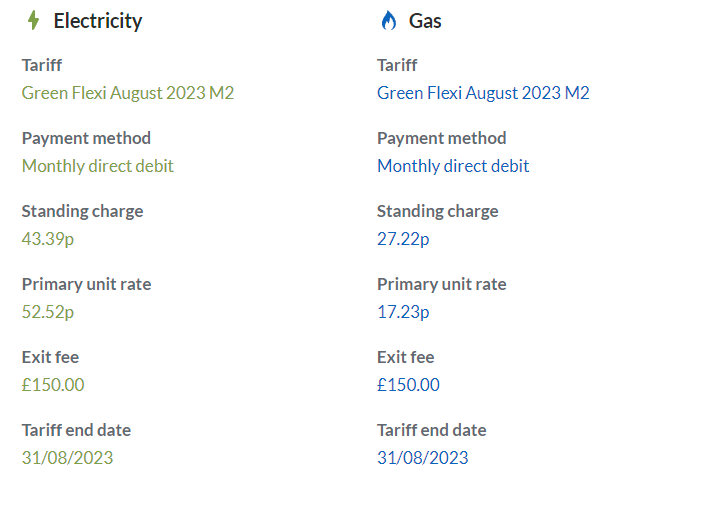718x505 pixels.
Task: Open electricity tariff Green Flexi August 2023 M2
Action: 128,93
